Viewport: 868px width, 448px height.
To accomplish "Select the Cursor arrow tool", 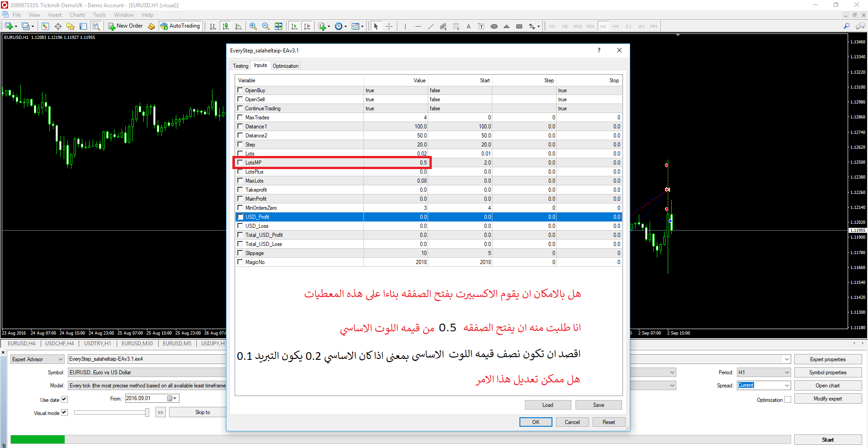I will pos(376,26).
